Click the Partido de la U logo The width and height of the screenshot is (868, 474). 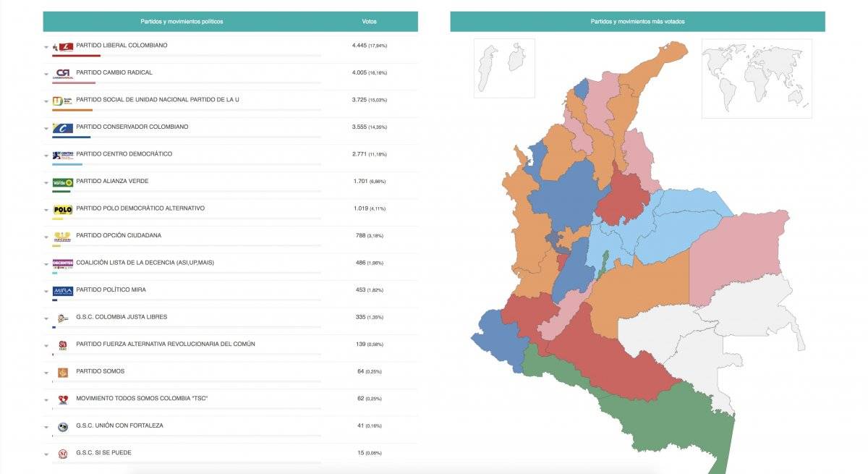63,101
